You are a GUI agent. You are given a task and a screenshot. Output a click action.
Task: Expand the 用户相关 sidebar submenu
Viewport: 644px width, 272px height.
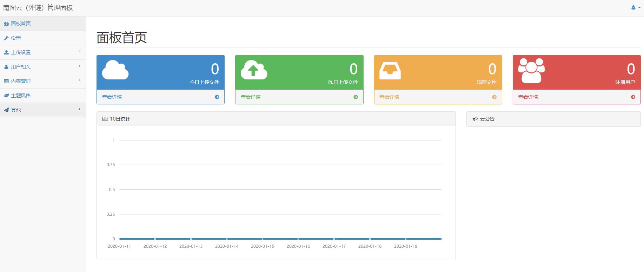pyautogui.click(x=80, y=66)
